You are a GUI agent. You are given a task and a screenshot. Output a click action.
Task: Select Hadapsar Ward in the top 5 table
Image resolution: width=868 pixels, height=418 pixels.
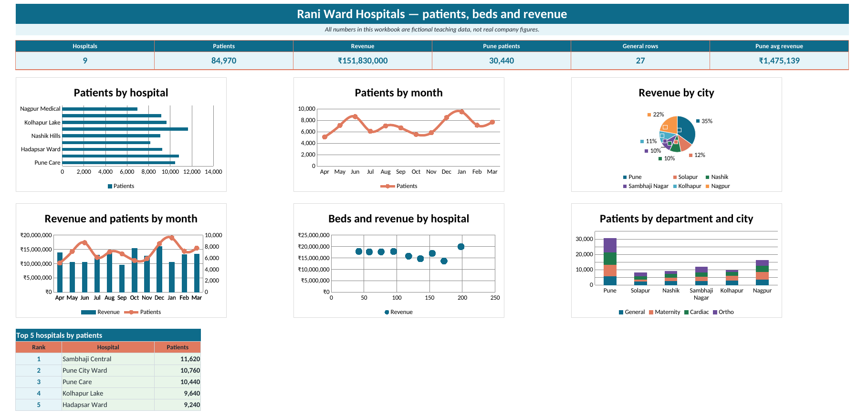click(108, 405)
